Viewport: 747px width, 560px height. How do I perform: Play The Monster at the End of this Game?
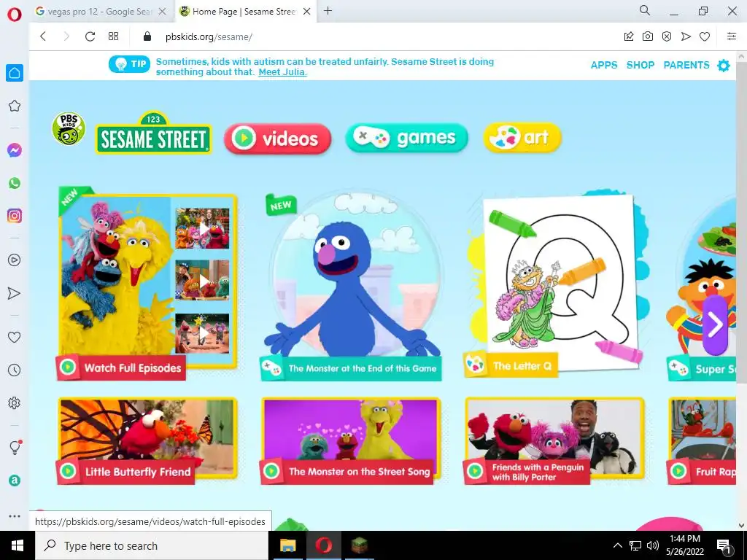point(351,286)
